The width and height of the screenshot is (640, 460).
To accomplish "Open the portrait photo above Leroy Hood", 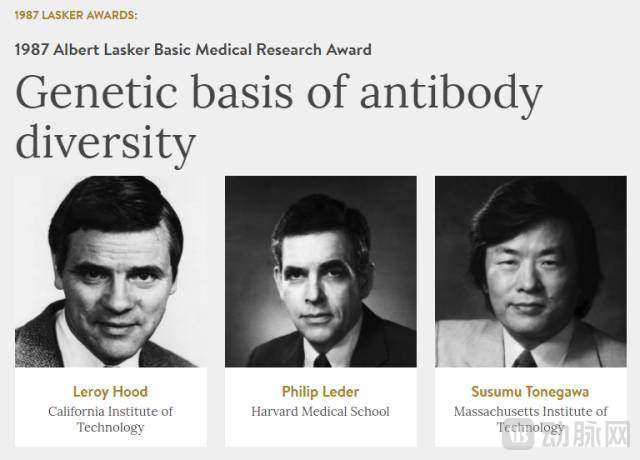I will 110,272.
